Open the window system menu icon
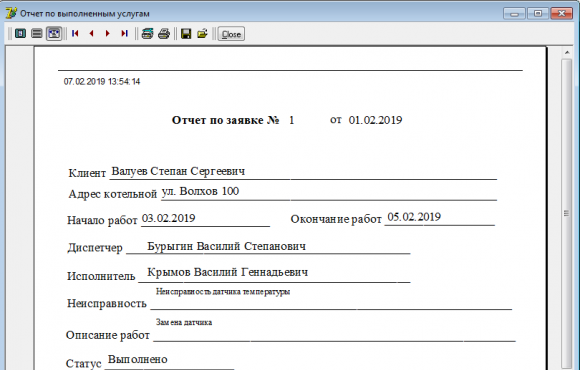 (x=11, y=13)
